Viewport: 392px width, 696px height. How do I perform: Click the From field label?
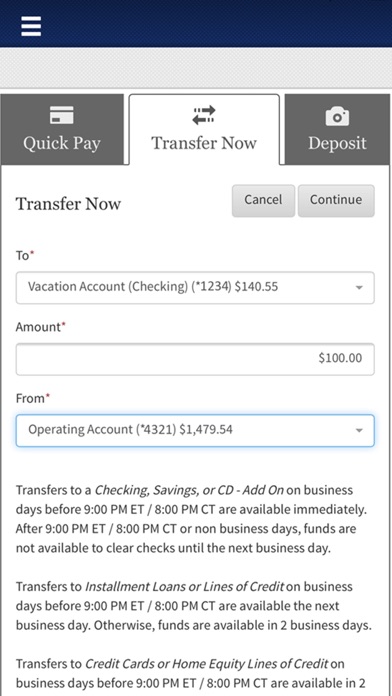(30, 398)
